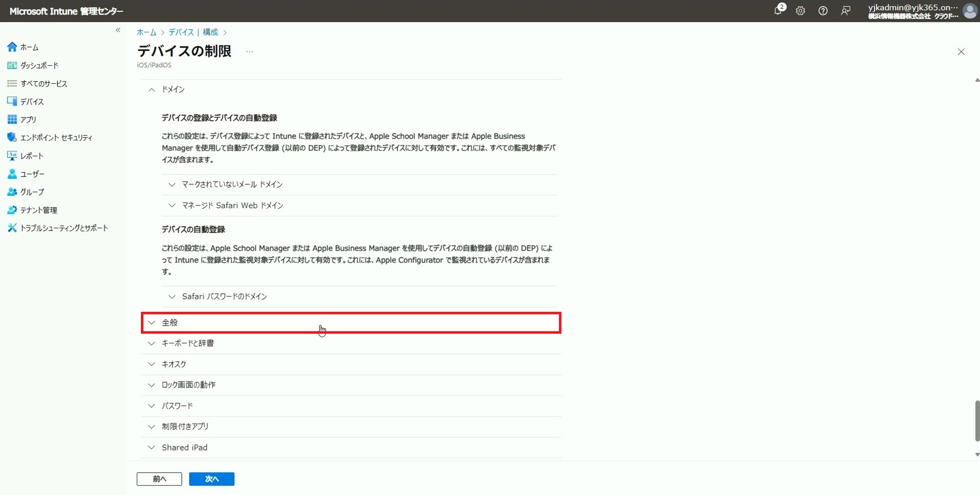The image size is (980, 495).
Task: Click the 前へ button
Action: (x=159, y=479)
